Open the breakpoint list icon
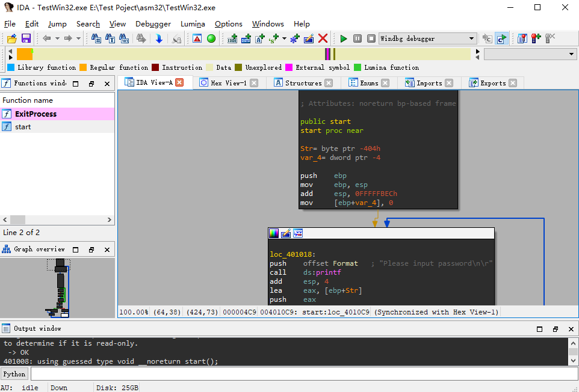 [522, 38]
